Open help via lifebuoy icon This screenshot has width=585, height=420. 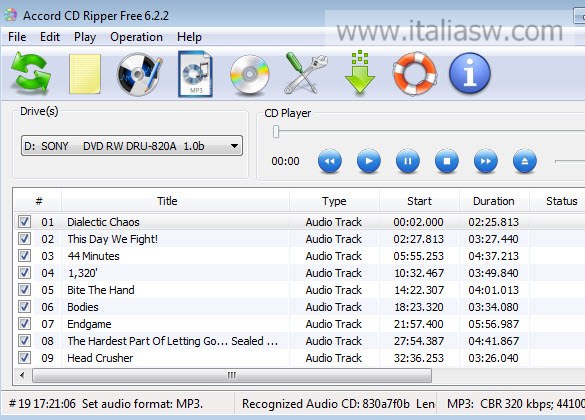coord(415,73)
